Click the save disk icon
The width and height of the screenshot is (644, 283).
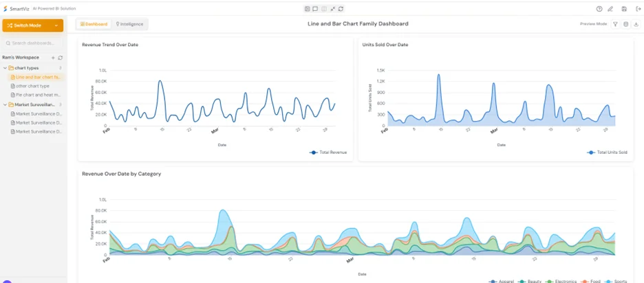tap(624, 9)
